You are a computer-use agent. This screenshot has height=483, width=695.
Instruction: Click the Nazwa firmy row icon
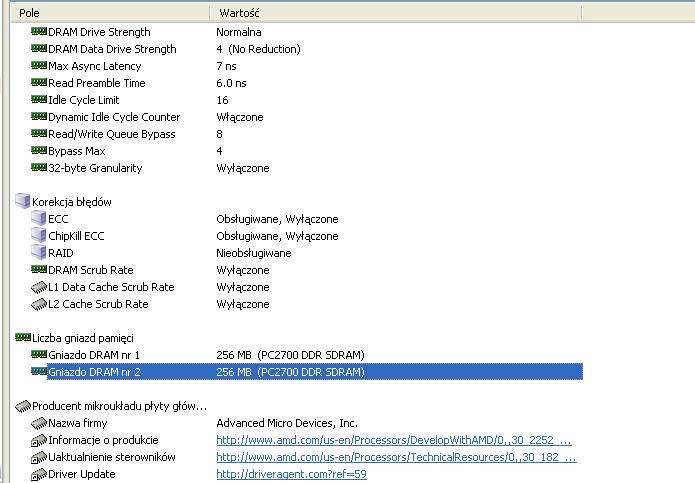(39, 423)
